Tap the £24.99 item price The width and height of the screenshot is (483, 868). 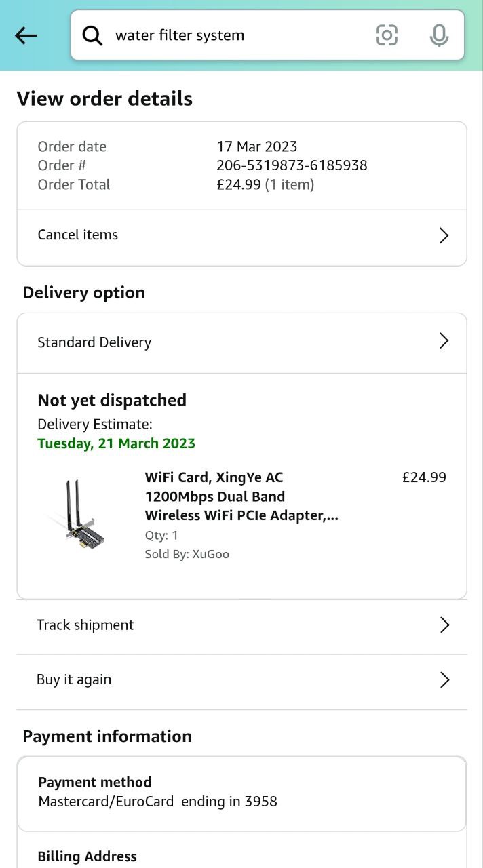point(424,477)
